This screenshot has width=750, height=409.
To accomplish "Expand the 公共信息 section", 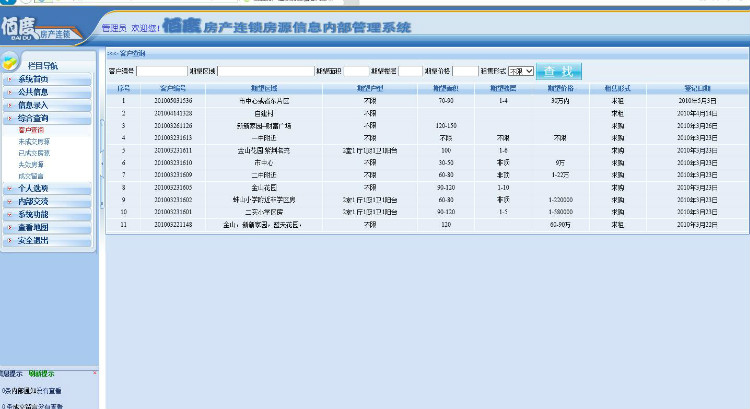I will (47, 92).
